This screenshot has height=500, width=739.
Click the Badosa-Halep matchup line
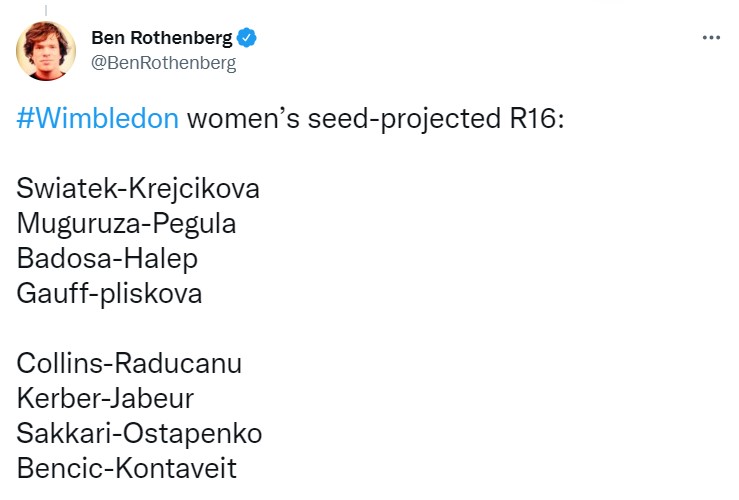click(x=108, y=259)
